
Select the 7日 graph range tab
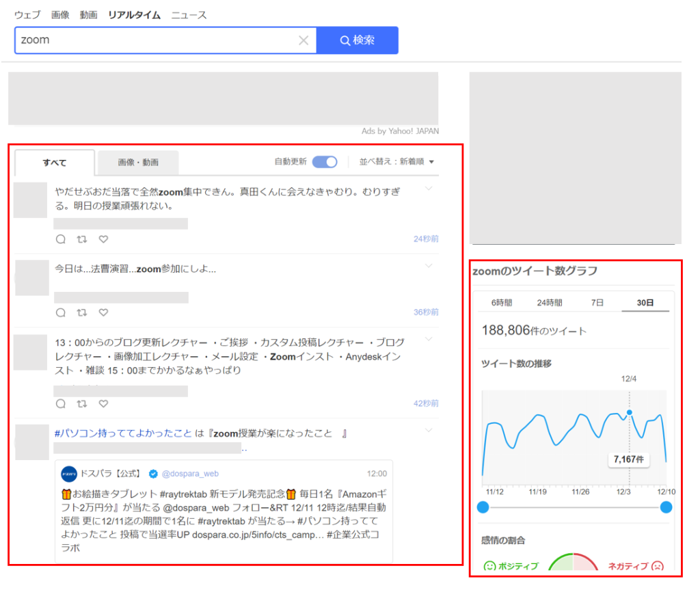tap(597, 303)
